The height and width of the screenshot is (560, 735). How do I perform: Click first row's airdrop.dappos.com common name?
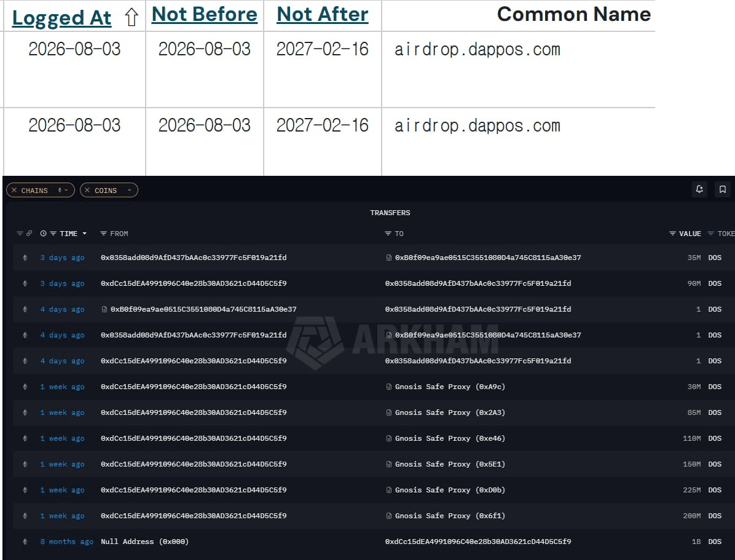coord(477,49)
